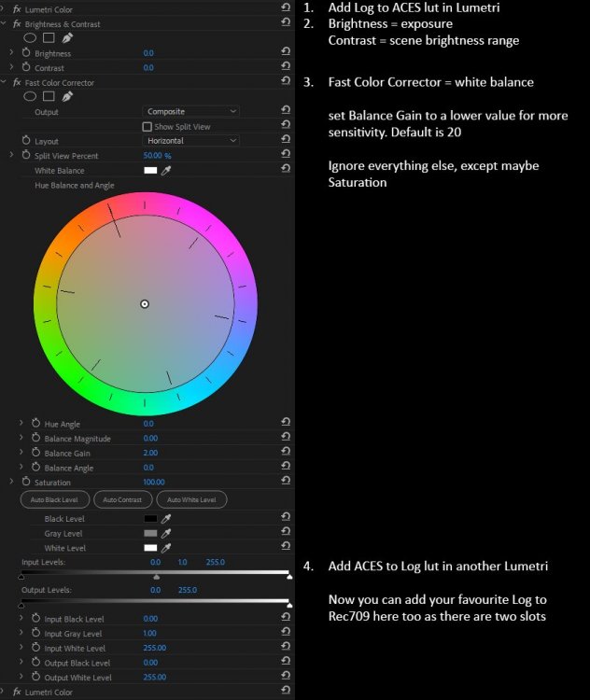Open the Layout dropdown set to Horizontal
Viewport: 590px width, 700px height.
(x=191, y=141)
